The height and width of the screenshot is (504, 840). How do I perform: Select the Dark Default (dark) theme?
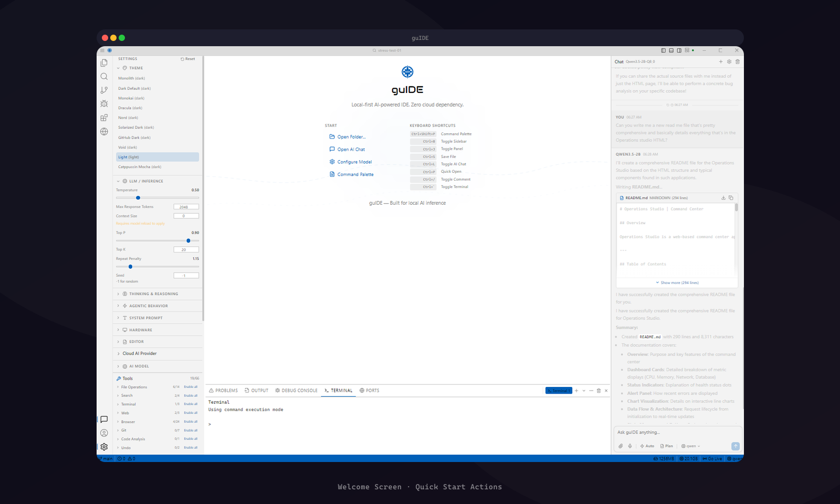pos(157,88)
